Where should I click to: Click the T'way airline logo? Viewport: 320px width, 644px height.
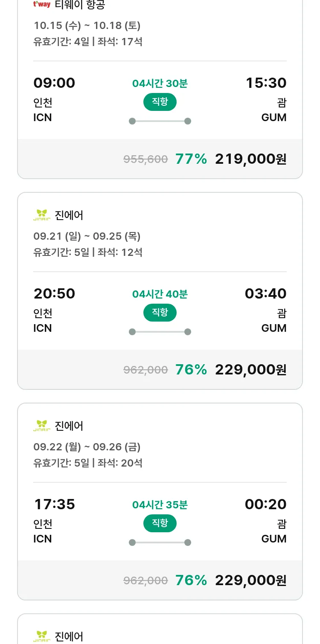coord(42,4)
